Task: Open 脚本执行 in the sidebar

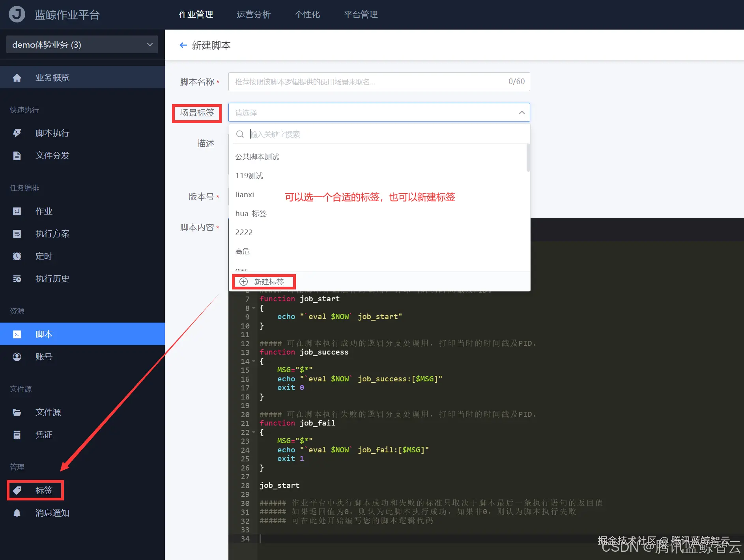Action: pos(82,133)
